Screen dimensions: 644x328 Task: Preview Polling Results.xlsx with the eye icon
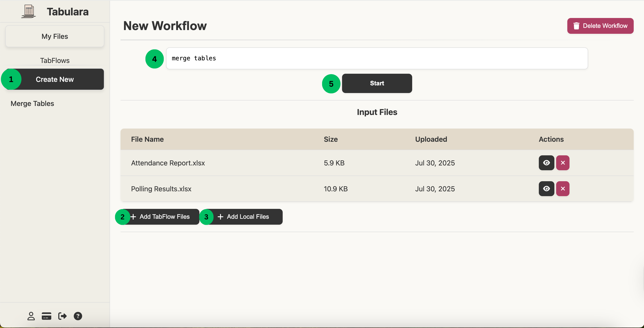pos(546,188)
